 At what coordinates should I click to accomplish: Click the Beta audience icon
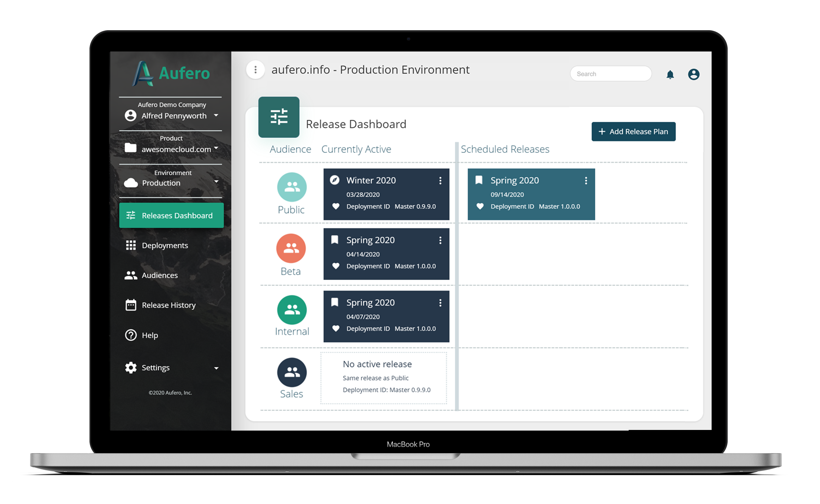click(x=292, y=249)
